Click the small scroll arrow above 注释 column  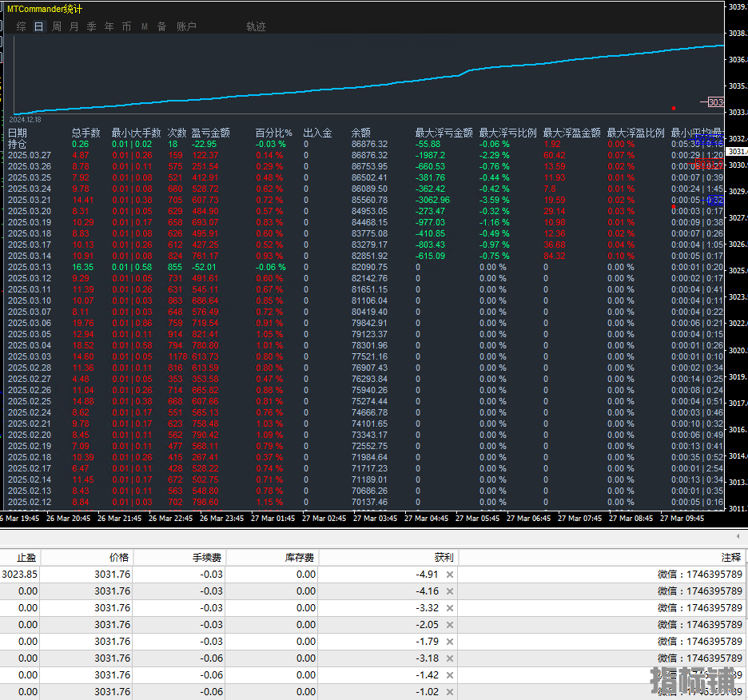(738, 536)
